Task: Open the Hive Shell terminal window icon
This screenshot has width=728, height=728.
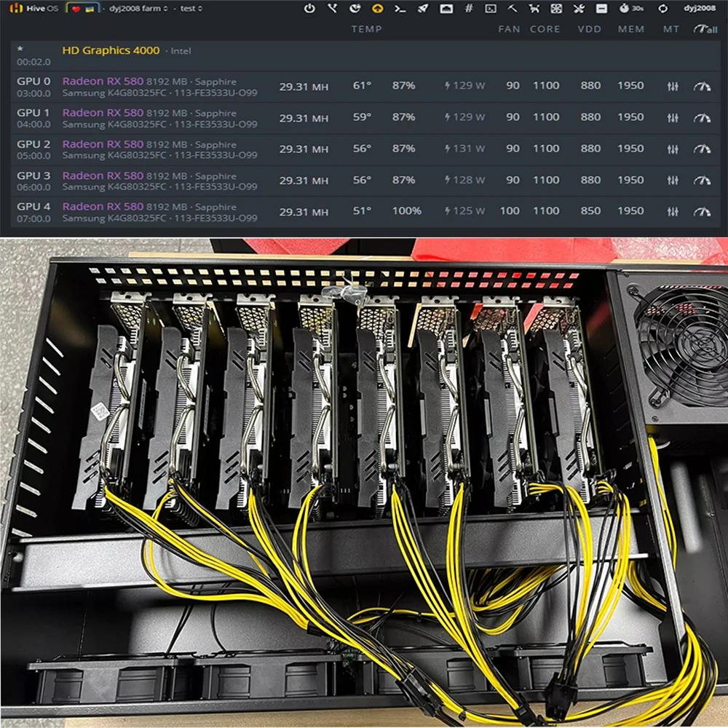Action: 491,8
